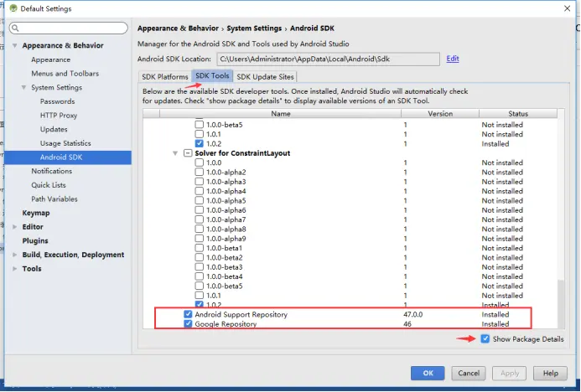Check the 1.0.0-alpha8 checkbox
Viewport: 581px width, 392px height.
pos(200,230)
